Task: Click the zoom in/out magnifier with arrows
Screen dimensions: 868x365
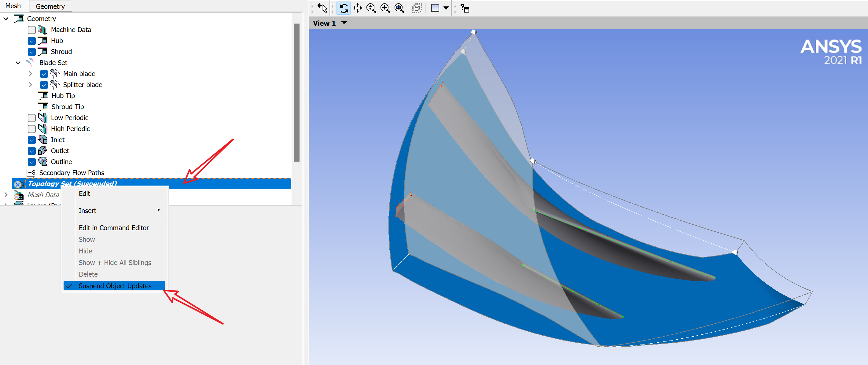Action: coord(371,8)
